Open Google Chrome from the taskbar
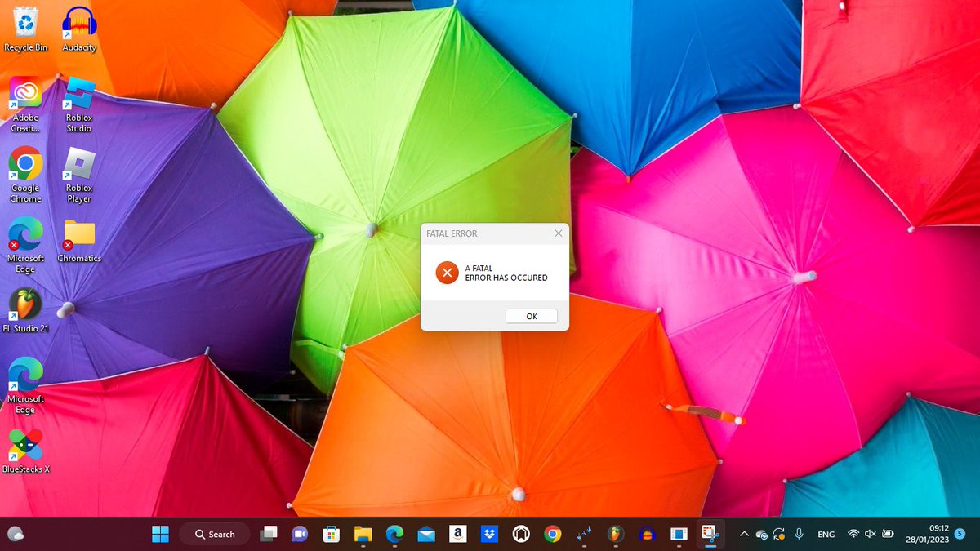Image resolution: width=980 pixels, height=551 pixels. pyautogui.click(x=553, y=534)
